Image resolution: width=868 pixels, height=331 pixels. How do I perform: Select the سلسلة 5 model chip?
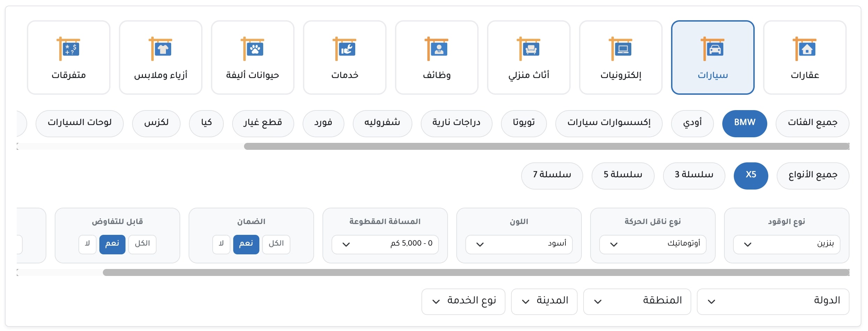(623, 176)
